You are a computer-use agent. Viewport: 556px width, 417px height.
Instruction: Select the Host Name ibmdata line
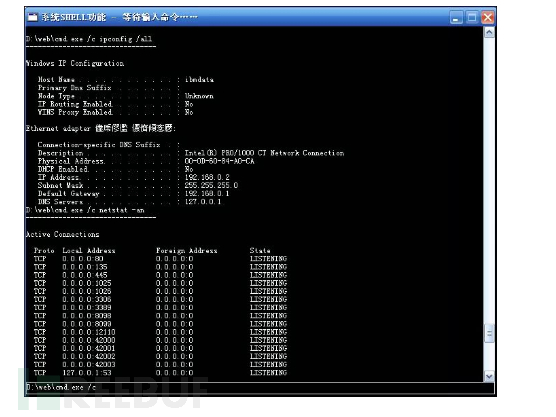126,79
